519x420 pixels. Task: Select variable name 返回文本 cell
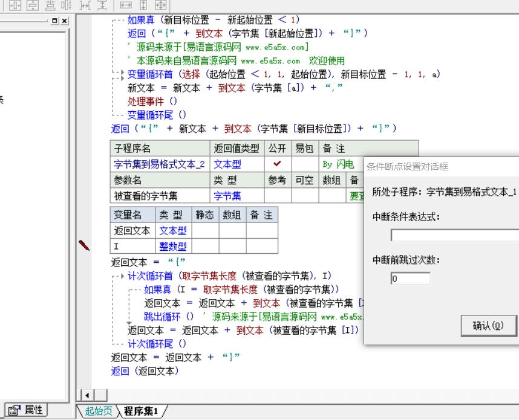click(132, 230)
